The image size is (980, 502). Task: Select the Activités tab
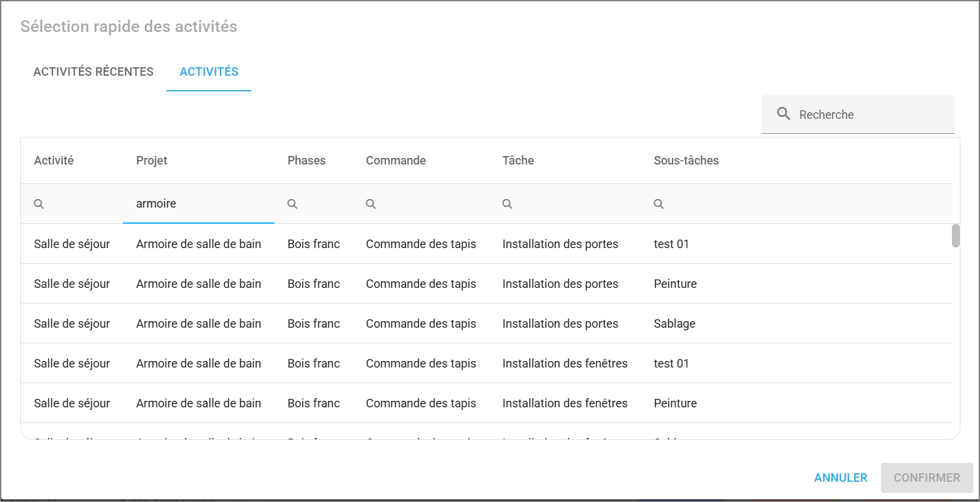point(209,72)
